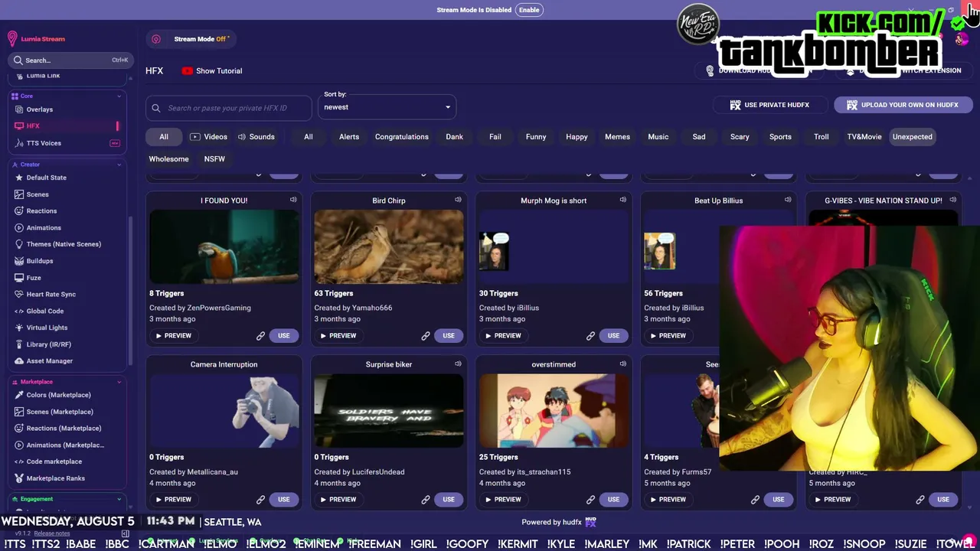Click USE on the Surprise biker card
980x551 pixels.
point(449,500)
